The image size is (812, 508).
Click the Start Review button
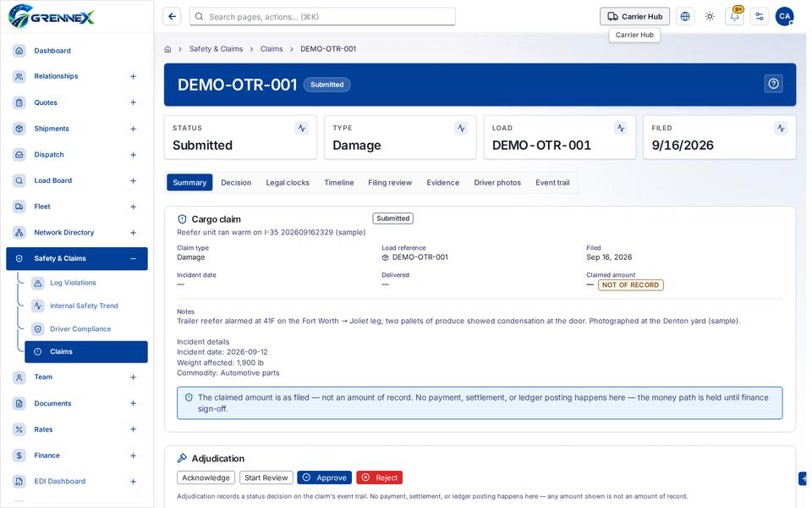click(266, 478)
